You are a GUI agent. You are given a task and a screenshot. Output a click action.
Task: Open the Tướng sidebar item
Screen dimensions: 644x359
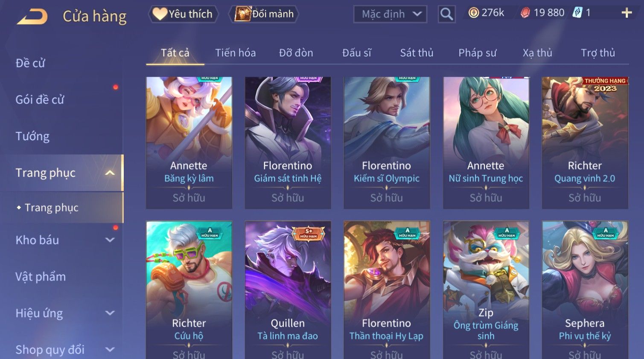pos(32,136)
